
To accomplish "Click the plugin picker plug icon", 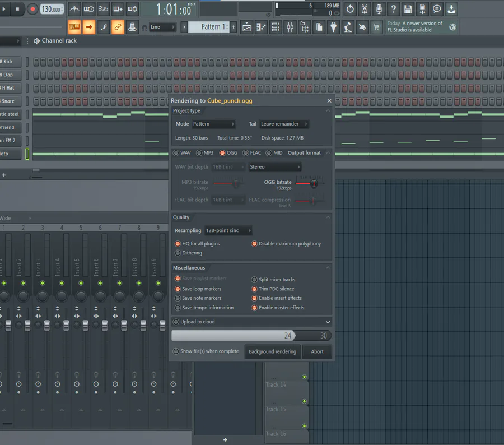I will [x=333, y=27].
